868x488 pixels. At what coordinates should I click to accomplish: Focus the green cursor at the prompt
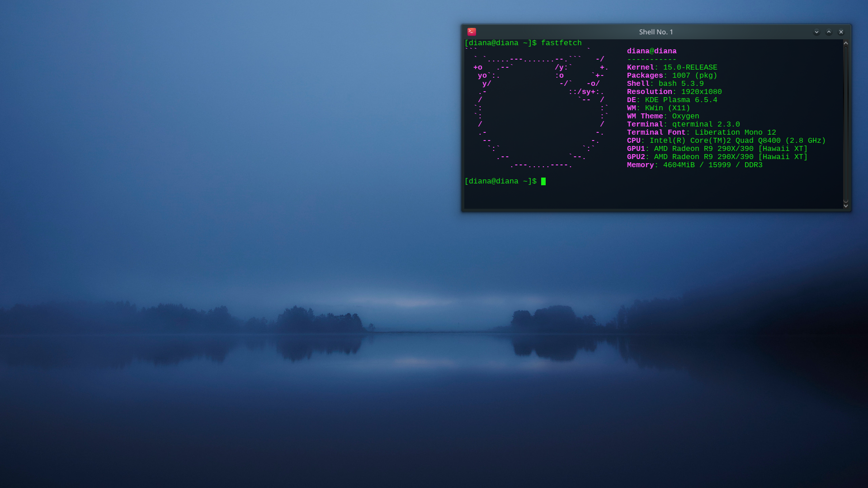tap(543, 181)
